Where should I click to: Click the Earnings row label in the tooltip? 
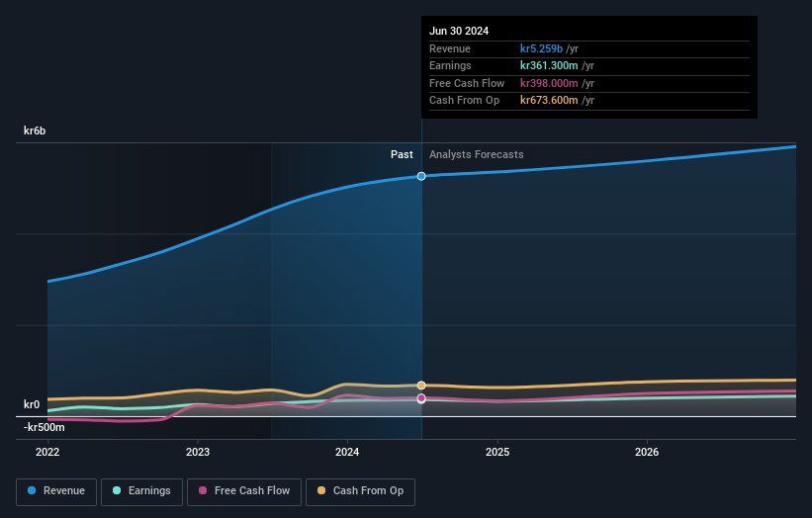pyautogui.click(x=451, y=65)
